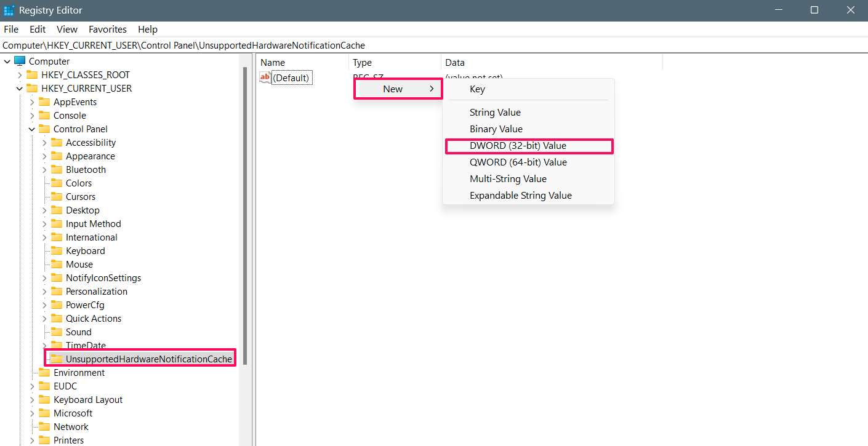Screen dimensions: 868x446
Task: Collapse the Control Panel key
Action: pyautogui.click(x=32, y=129)
